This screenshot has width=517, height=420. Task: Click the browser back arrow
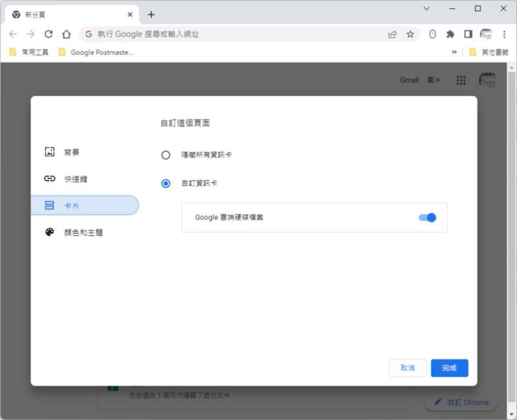(13, 34)
